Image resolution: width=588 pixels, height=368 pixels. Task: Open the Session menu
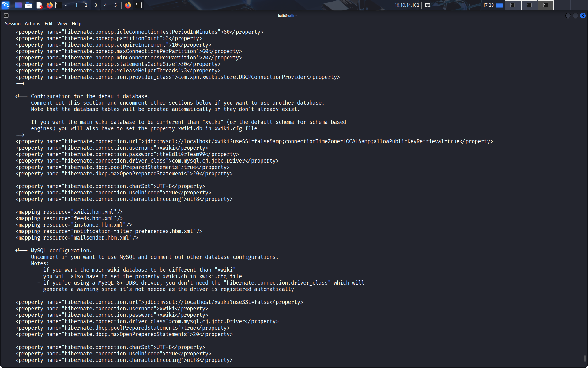tap(13, 24)
